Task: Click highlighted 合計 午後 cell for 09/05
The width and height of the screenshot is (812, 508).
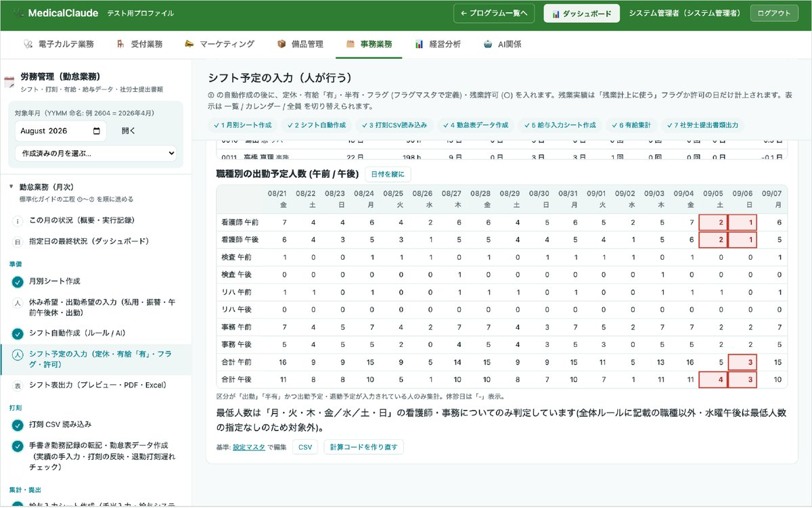Action: (x=713, y=379)
